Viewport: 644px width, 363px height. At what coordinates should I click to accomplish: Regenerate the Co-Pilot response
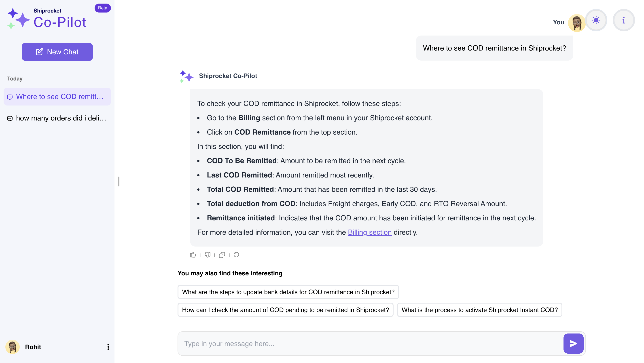tap(236, 255)
